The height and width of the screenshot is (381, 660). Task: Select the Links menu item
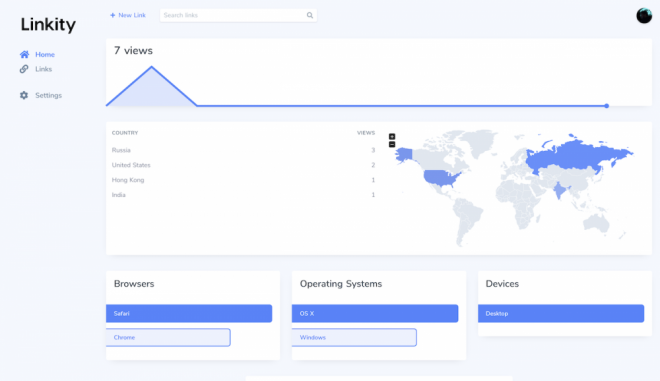coord(43,69)
